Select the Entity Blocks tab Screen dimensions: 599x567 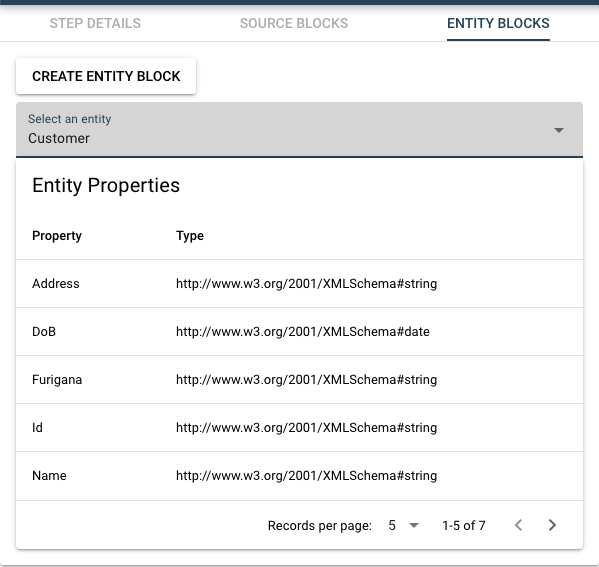(x=498, y=23)
